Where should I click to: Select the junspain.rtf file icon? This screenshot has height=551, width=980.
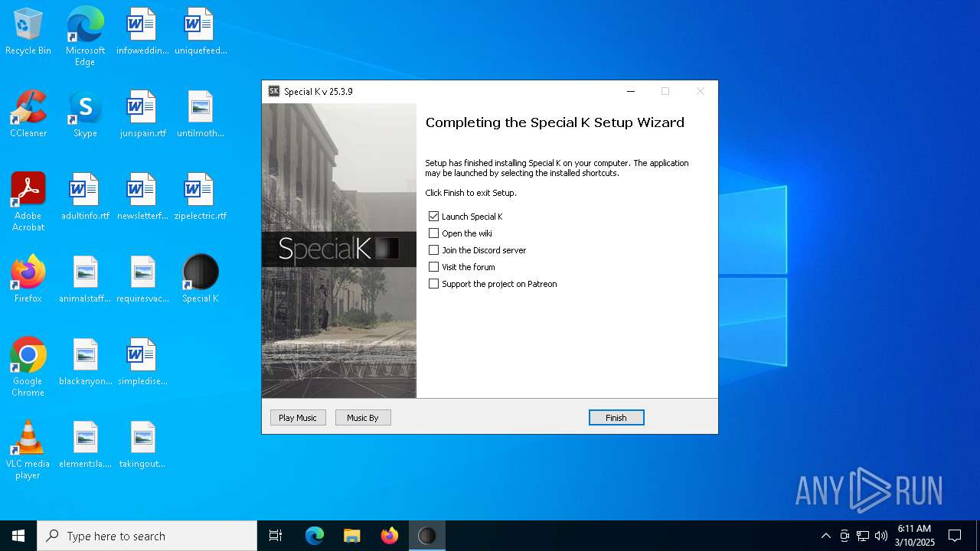(142, 115)
